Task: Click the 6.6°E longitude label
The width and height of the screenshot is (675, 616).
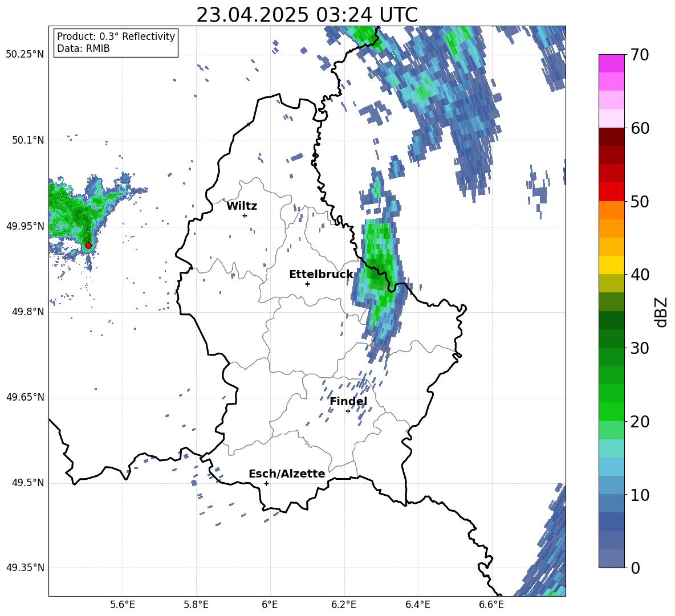Action: click(491, 605)
